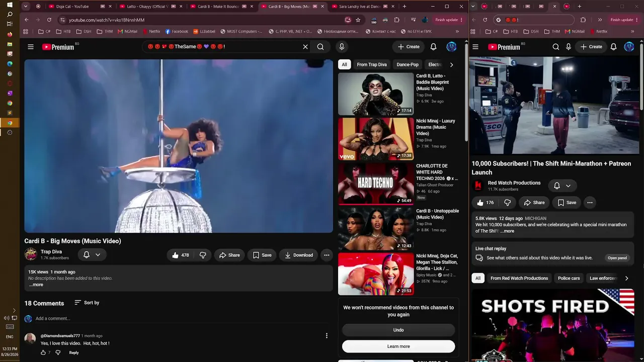The width and height of the screenshot is (644, 362).
Task: Open the apps grid in left bookmarks bar
Action: (x=26, y=31)
